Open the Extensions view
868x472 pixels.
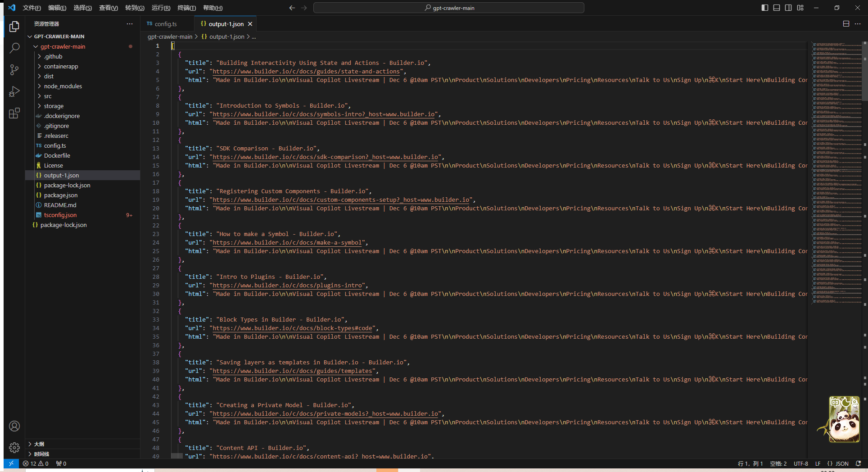[14, 113]
